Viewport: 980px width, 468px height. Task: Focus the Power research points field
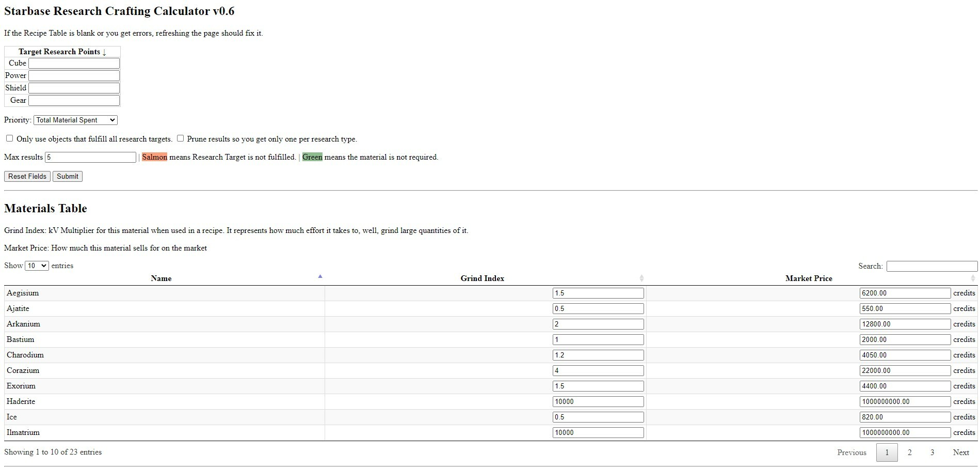(x=74, y=75)
